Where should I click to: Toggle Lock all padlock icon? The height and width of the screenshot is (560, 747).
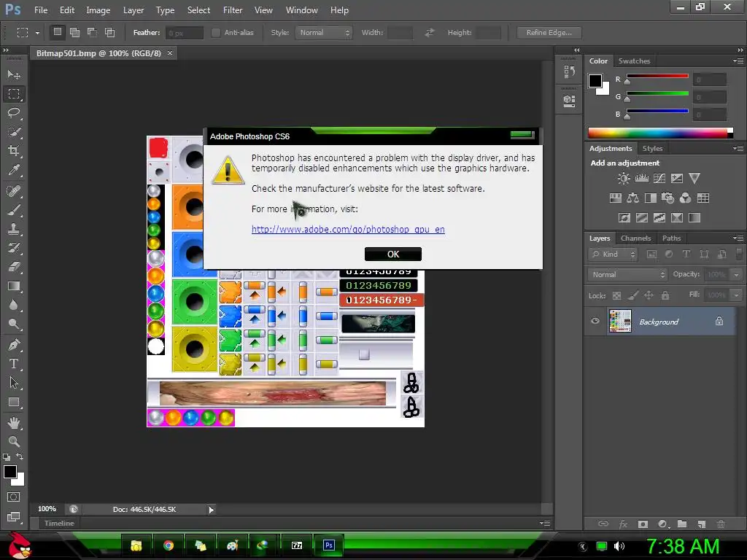coord(665,296)
